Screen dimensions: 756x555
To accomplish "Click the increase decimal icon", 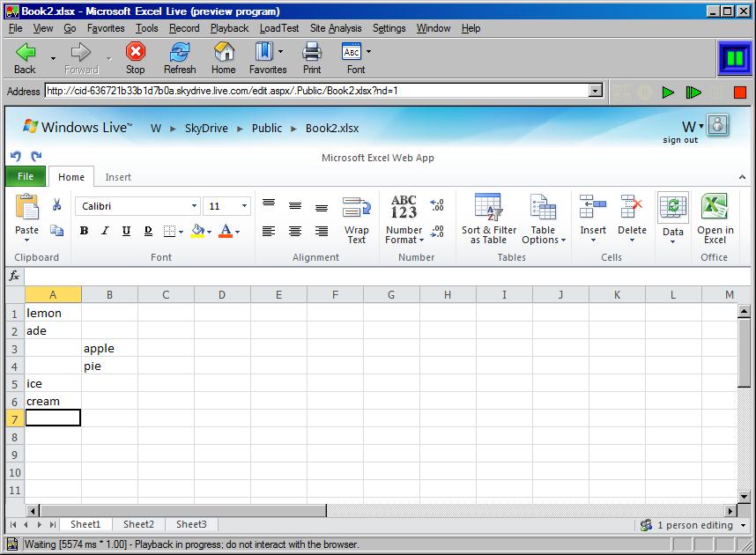I will [437, 205].
